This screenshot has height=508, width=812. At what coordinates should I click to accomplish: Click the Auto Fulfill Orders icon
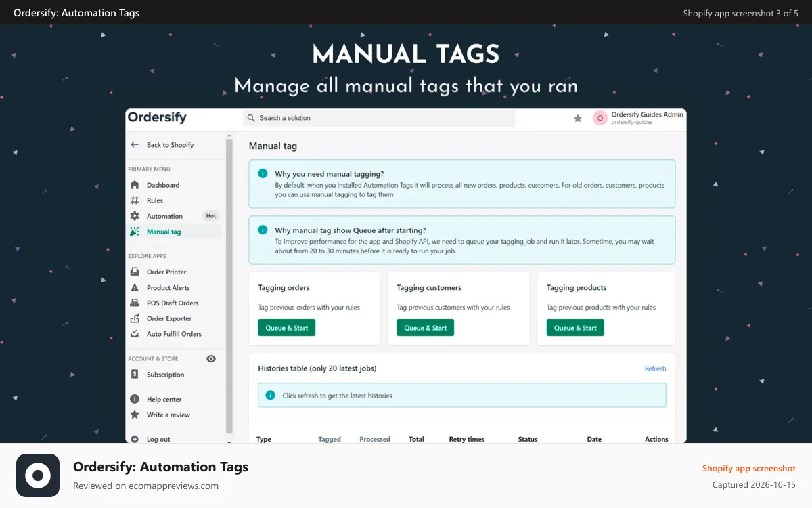[x=135, y=334]
